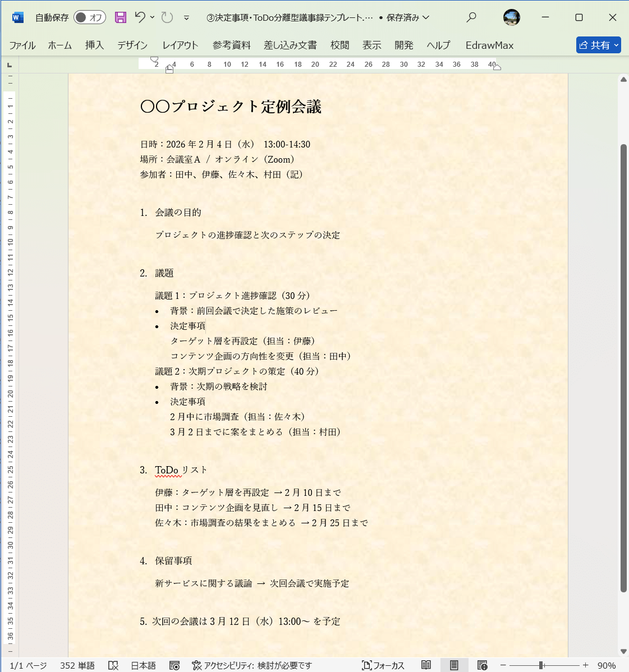Redo the last action
Screen dimensions: 629x672
(x=166, y=17)
